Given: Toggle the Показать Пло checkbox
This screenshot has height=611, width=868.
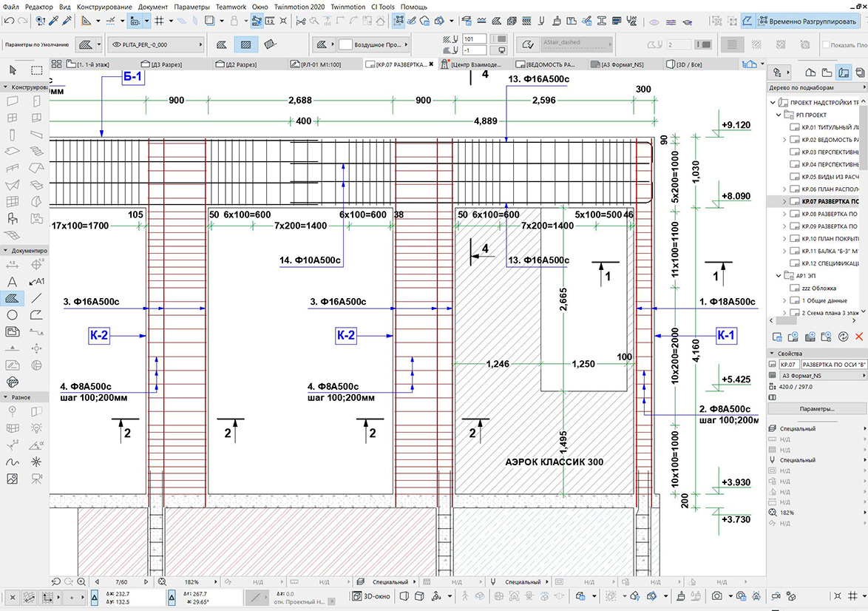Looking at the screenshot, I should [826, 45].
